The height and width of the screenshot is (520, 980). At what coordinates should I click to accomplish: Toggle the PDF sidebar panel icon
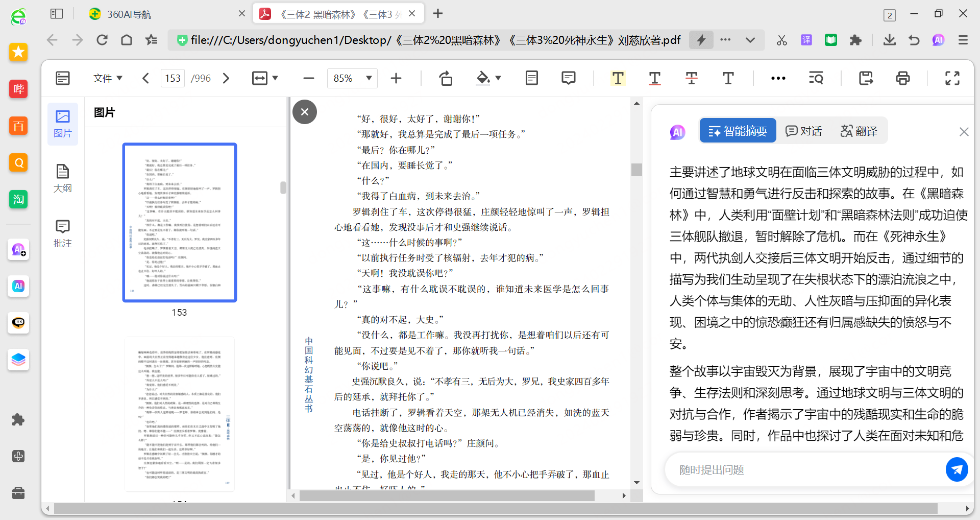click(63, 78)
